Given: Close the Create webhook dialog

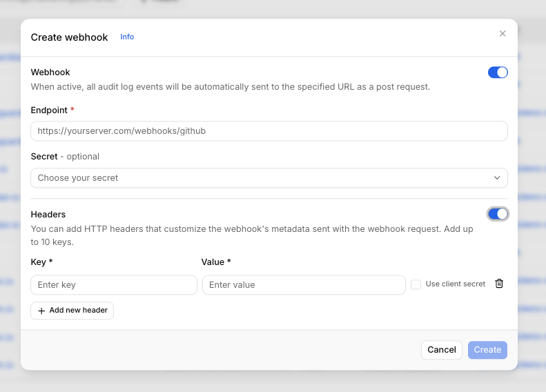Looking at the screenshot, I should [x=502, y=34].
